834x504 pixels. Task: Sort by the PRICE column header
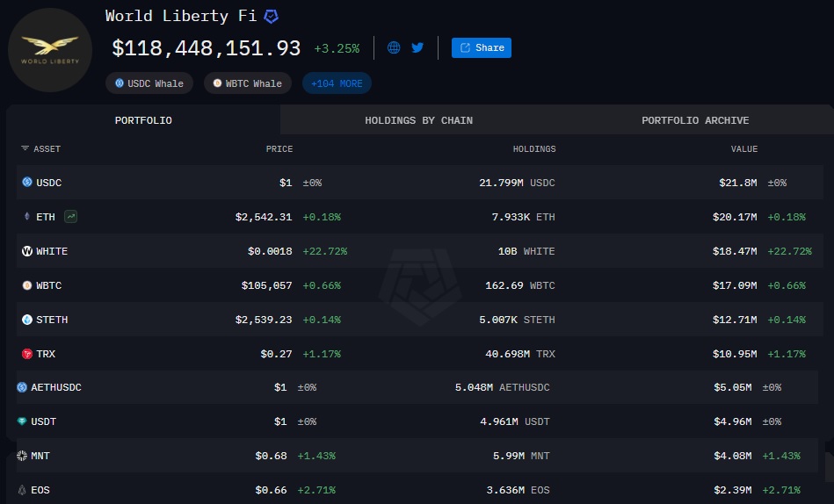tap(279, 149)
